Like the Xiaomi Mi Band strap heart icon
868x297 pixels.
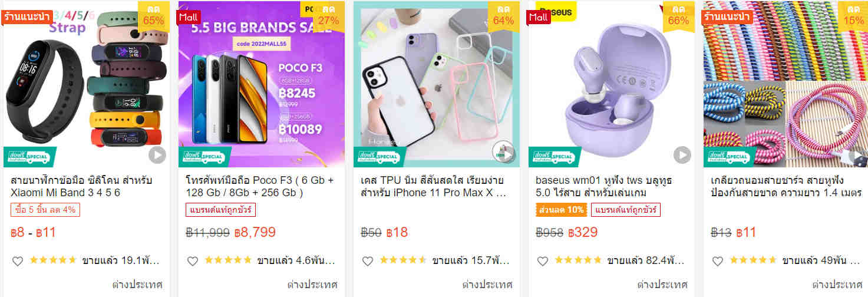tap(17, 261)
